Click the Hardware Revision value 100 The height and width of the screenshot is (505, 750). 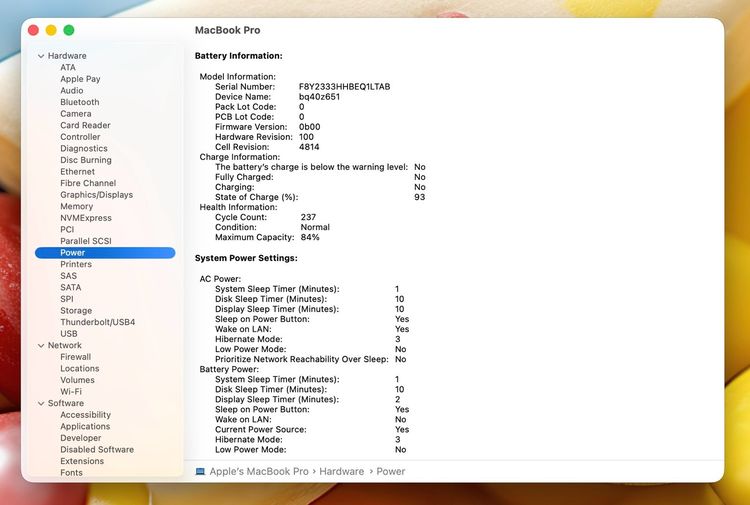click(x=306, y=137)
